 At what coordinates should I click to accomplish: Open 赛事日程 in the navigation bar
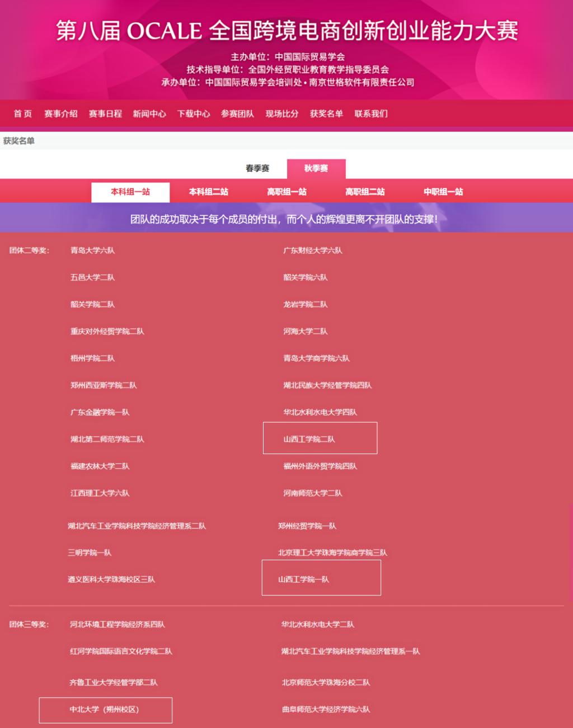click(105, 114)
